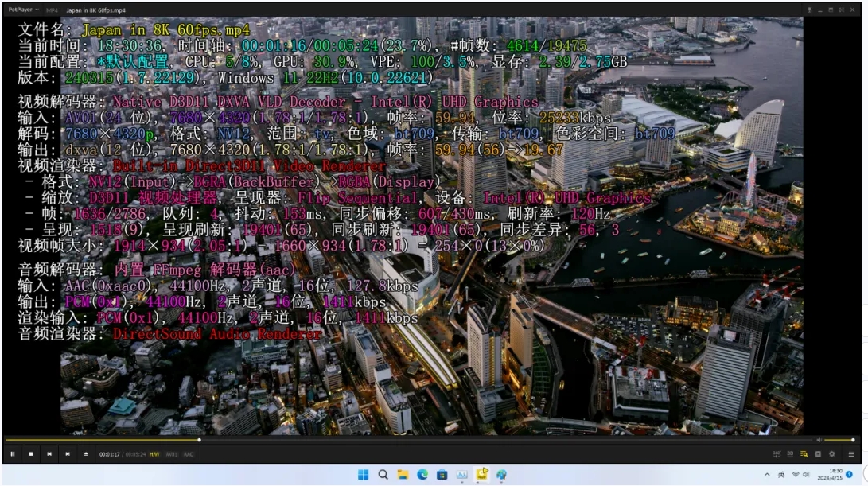The width and height of the screenshot is (868, 486).
Task: Click the '内置 FFmpeg 解码器(aac)' audio decoder text
Action: coord(204,270)
